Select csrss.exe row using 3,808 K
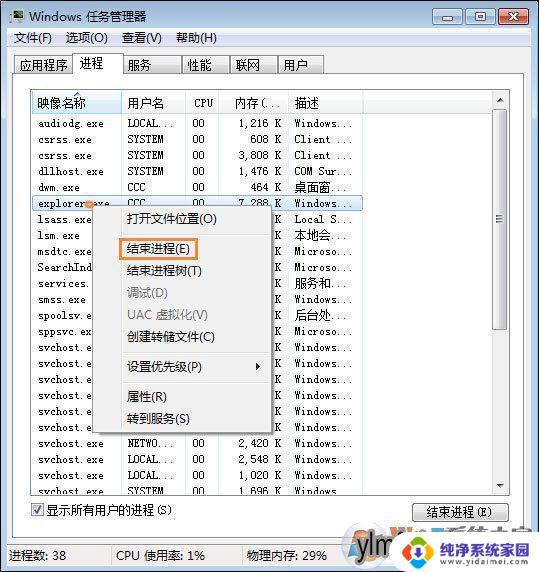 coord(197,155)
